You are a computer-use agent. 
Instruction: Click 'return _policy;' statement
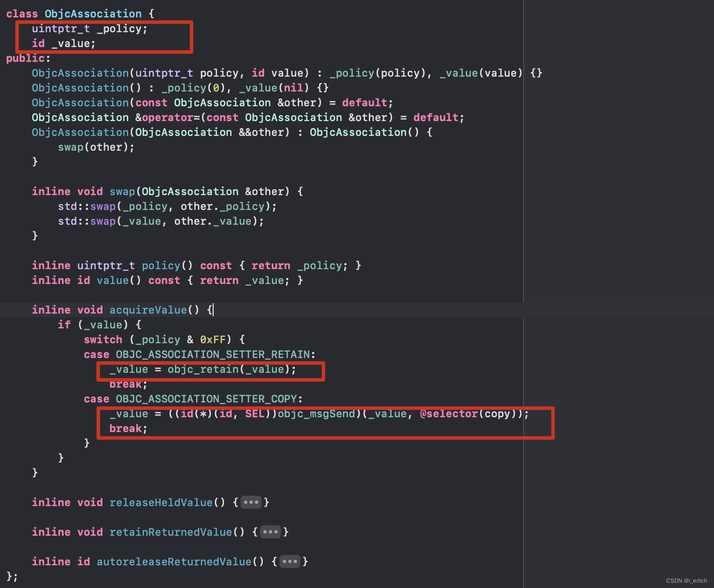coord(300,266)
